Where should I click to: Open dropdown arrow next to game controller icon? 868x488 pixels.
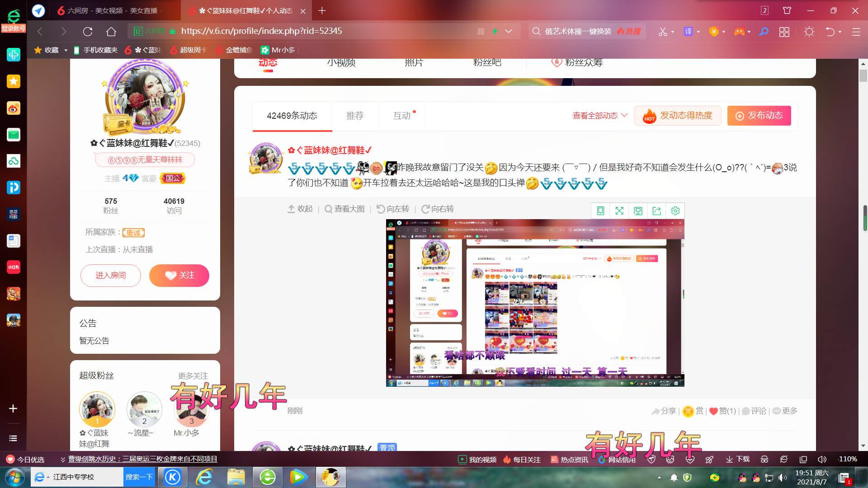pyautogui.click(x=749, y=32)
